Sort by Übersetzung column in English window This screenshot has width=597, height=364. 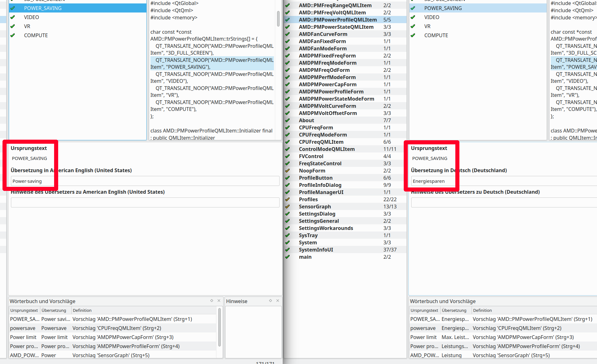pos(55,310)
